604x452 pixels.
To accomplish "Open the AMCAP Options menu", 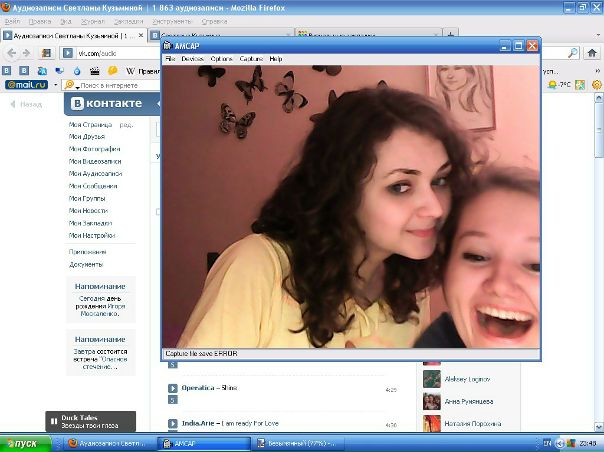I will pos(221,59).
